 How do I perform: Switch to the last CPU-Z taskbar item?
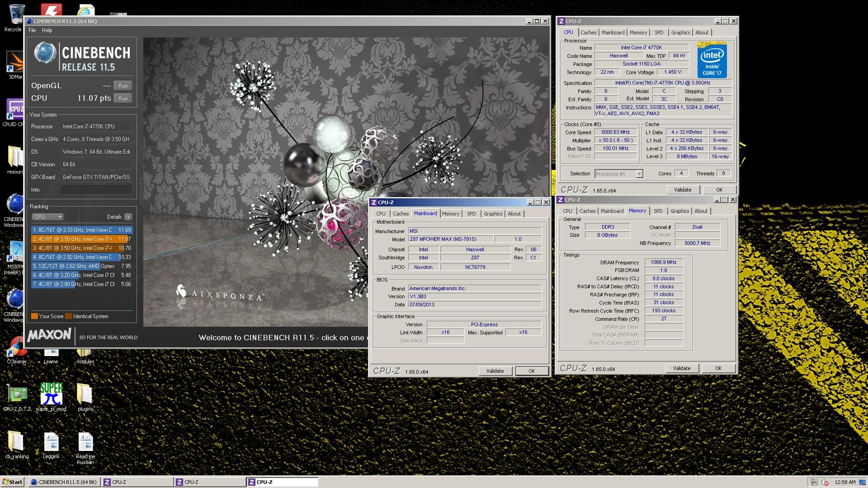point(283,482)
